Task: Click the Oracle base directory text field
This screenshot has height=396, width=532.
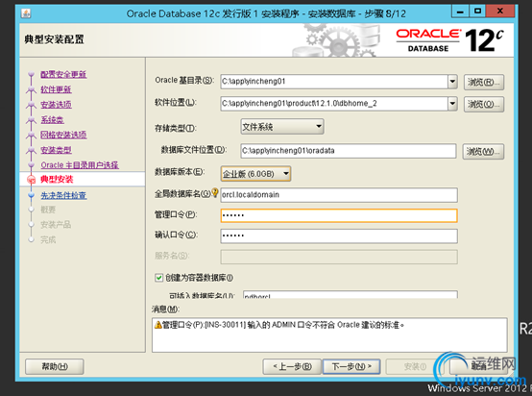Action: click(334, 82)
